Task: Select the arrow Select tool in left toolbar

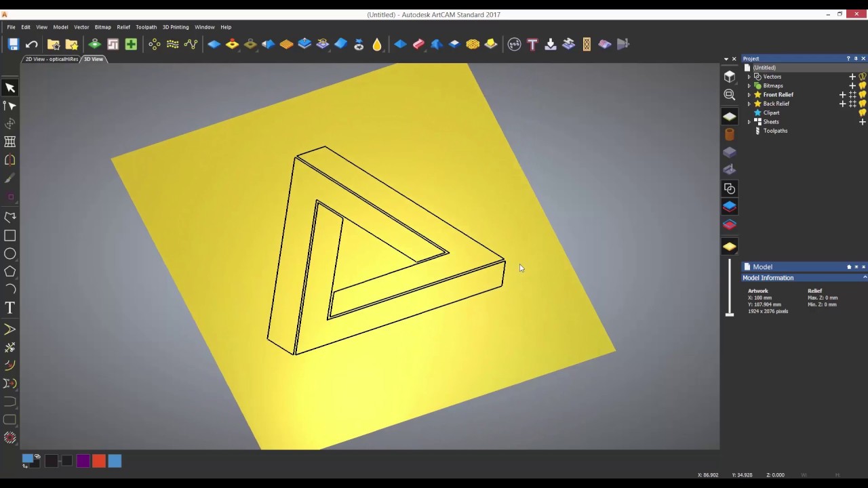Action: click(x=10, y=87)
